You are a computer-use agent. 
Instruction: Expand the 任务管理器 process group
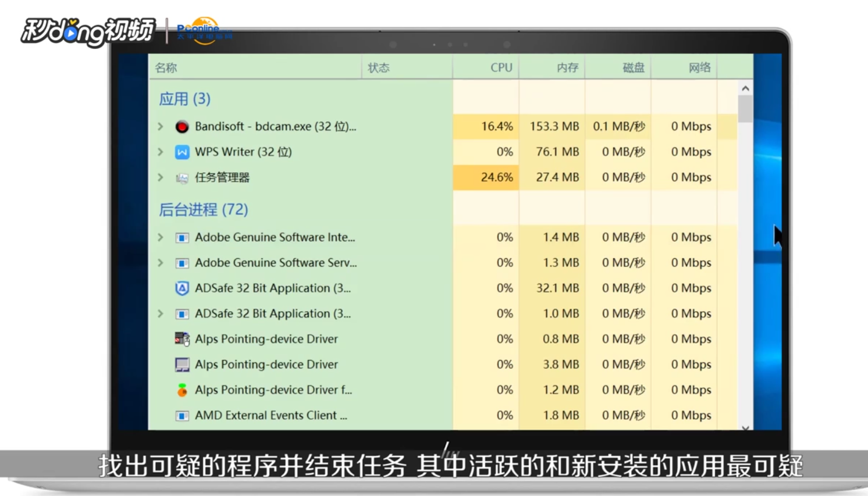pyautogui.click(x=161, y=177)
